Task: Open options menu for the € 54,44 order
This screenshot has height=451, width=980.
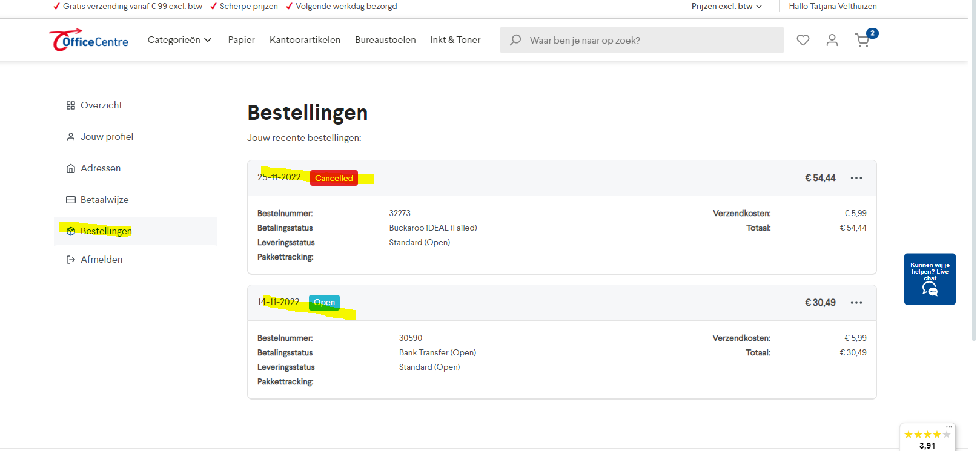Action: (856, 178)
